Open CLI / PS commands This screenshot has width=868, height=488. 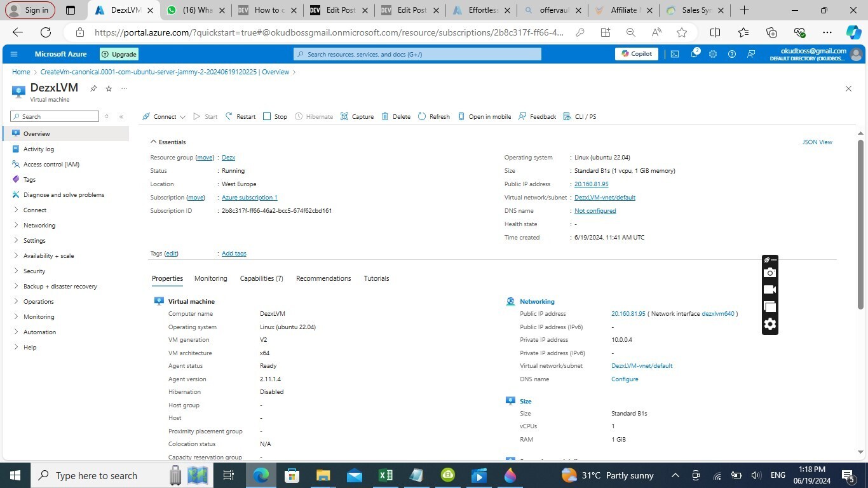(580, 116)
